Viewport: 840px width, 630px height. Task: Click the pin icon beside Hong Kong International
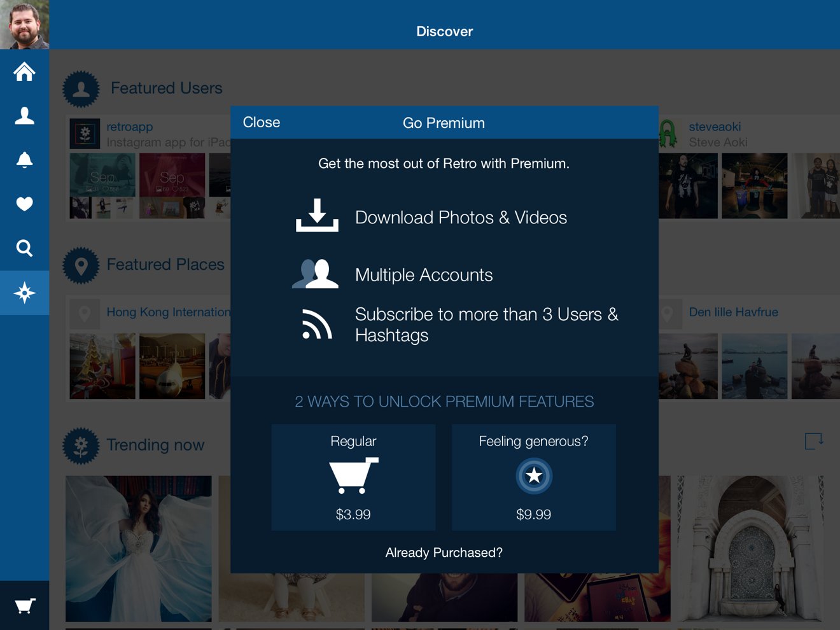(x=85, y=314)
